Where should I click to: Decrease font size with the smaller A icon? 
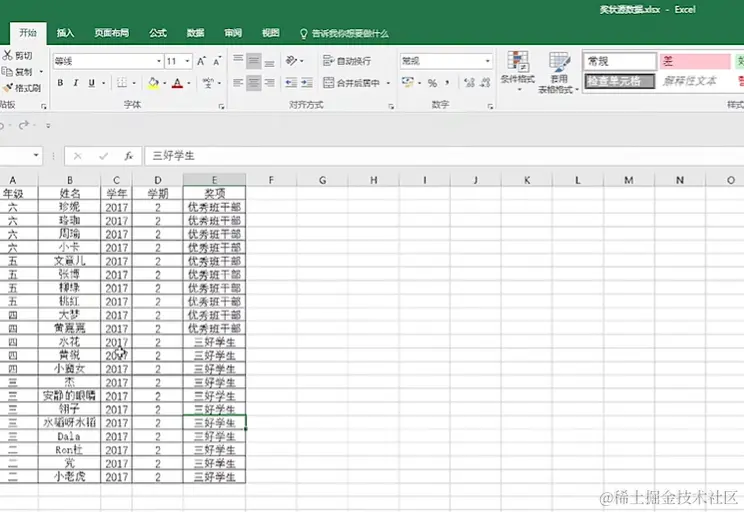coord(217,61)
